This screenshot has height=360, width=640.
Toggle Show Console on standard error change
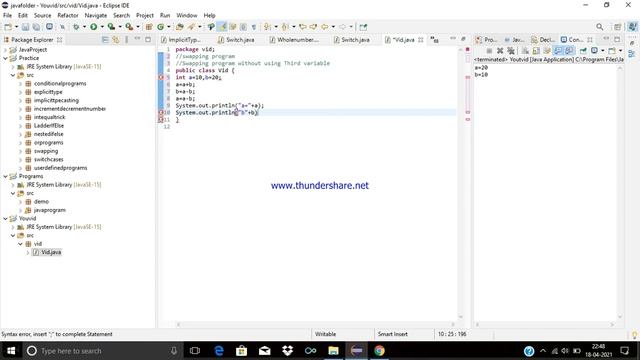569,51
